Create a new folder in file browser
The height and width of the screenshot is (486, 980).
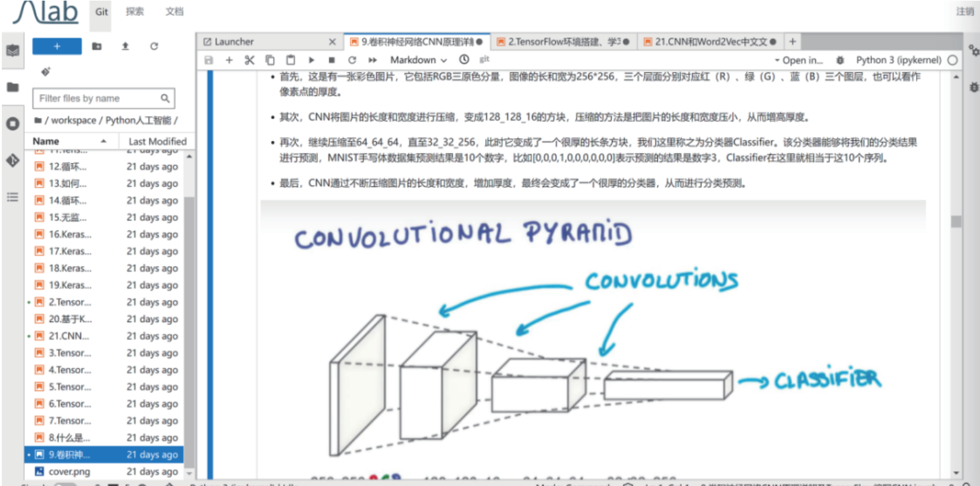tap(97, 46)
